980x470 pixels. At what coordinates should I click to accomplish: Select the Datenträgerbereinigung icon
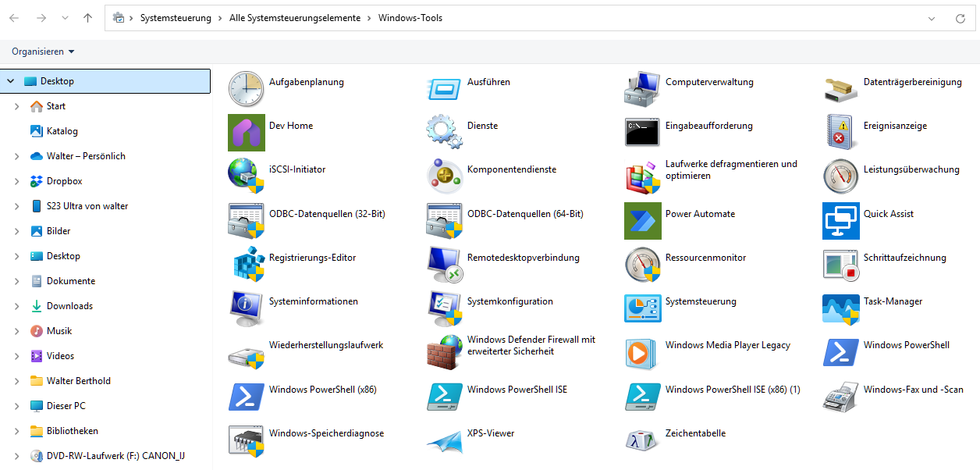[x=841, y=89]
